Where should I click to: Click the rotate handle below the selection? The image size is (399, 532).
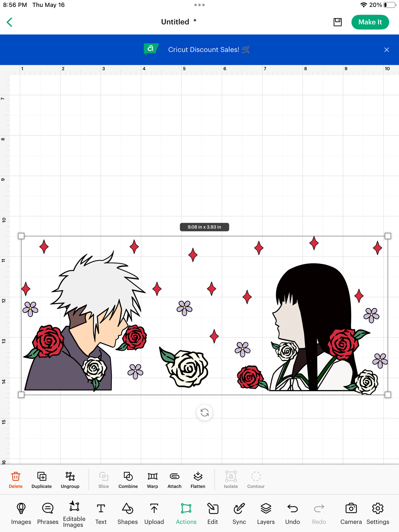pyautogui.click(x=204, y=413)
